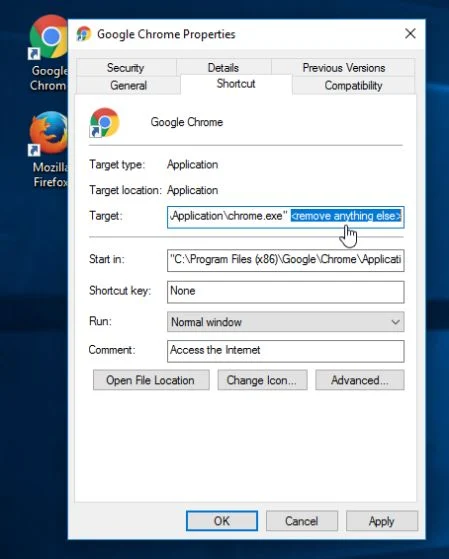Click the Target type value Application

tap(193, 165)
